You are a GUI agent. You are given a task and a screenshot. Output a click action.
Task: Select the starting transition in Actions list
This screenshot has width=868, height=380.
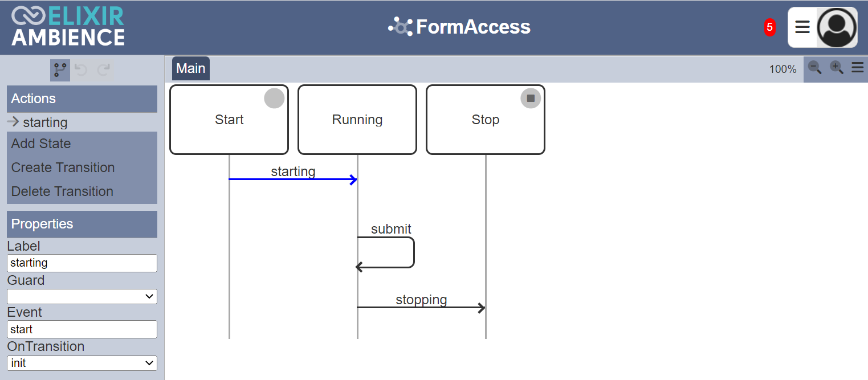(x=45, y=122)
